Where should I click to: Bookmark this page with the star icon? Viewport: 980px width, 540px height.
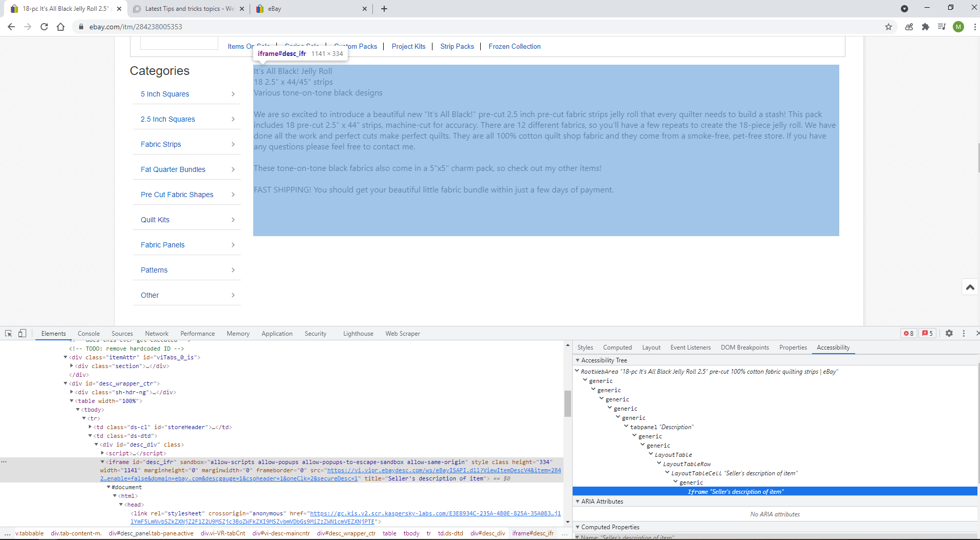click(x=888, y=27)
